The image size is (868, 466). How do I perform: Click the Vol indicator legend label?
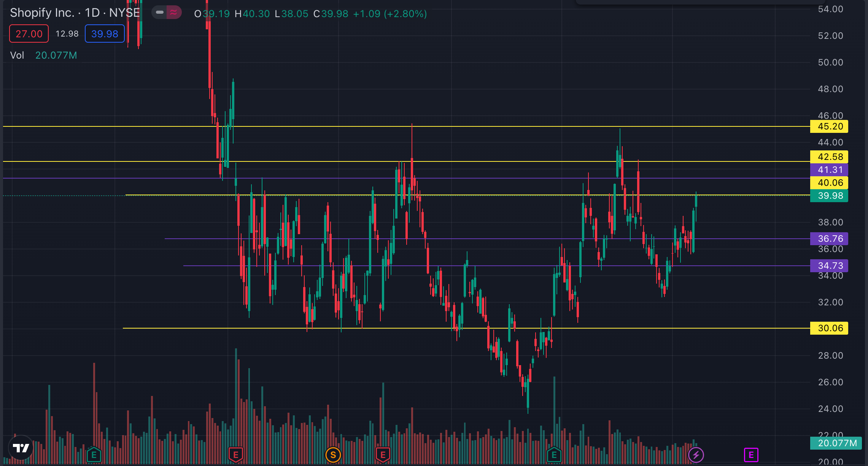tap(17, 55)
